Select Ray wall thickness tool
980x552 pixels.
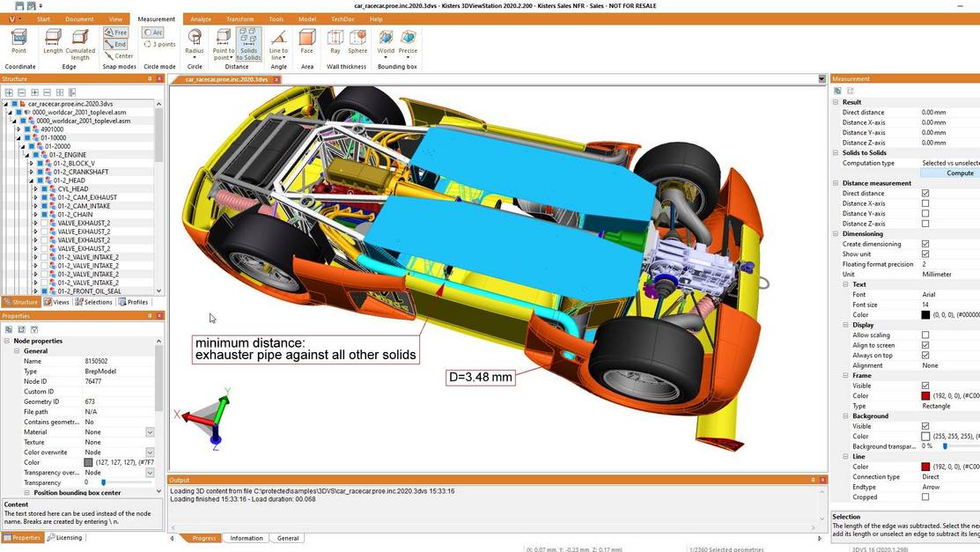pos(335,42)
